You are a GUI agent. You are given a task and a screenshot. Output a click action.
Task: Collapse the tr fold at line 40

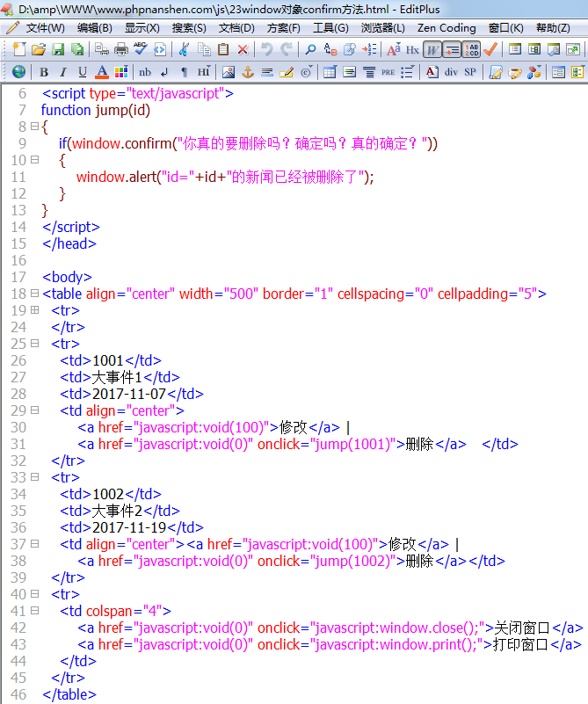tap(34, 593)
